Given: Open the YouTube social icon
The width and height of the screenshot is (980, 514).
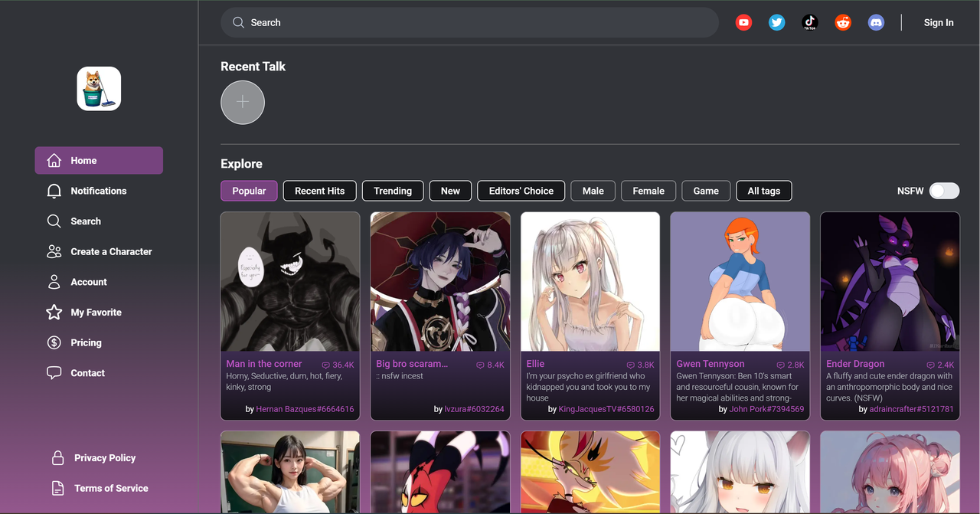Looking at the screenshot, I should coord(743,23).
